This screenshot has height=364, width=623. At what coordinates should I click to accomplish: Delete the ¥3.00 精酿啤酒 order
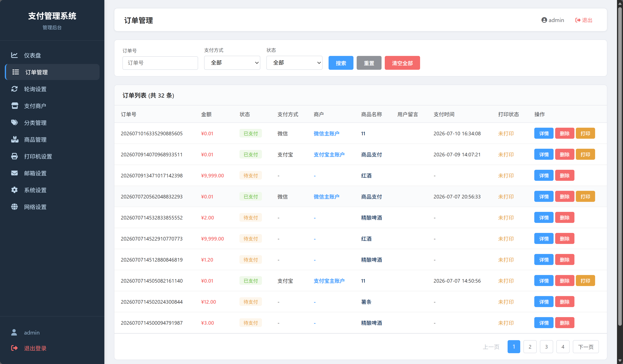pos(564,323)
